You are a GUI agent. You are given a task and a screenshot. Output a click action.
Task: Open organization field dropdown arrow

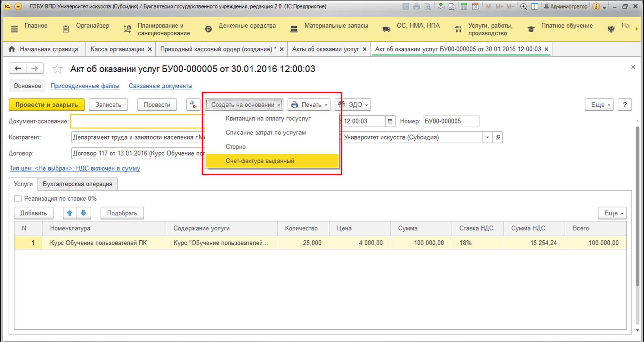coord(487,137)
